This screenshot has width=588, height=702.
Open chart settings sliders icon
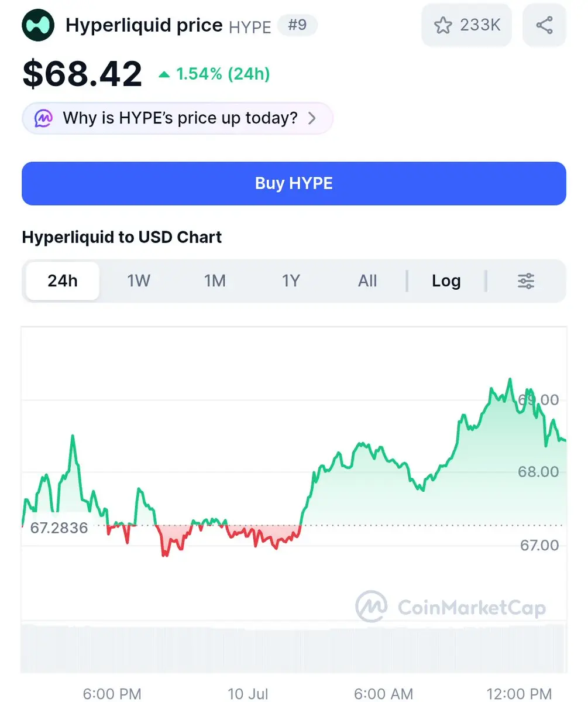(x=526, y=281)
